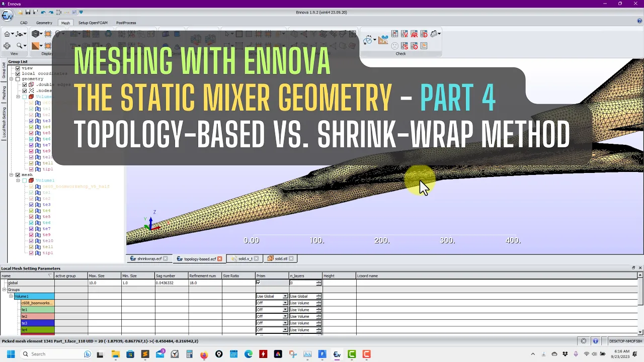Switch to the CAD ribbon tab
Image resolution: width=644 pixels, height=362 pixels.
click(24, 23)
